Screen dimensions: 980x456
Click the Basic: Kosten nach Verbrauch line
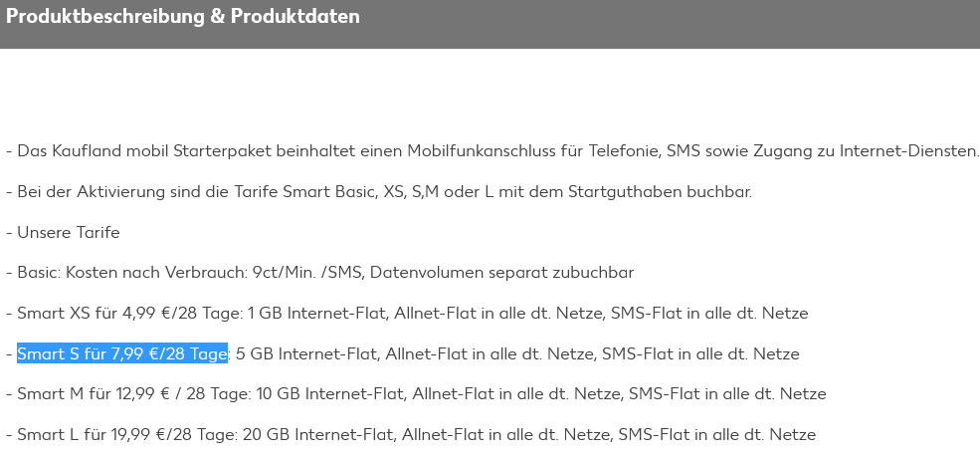tap(319, 273)
